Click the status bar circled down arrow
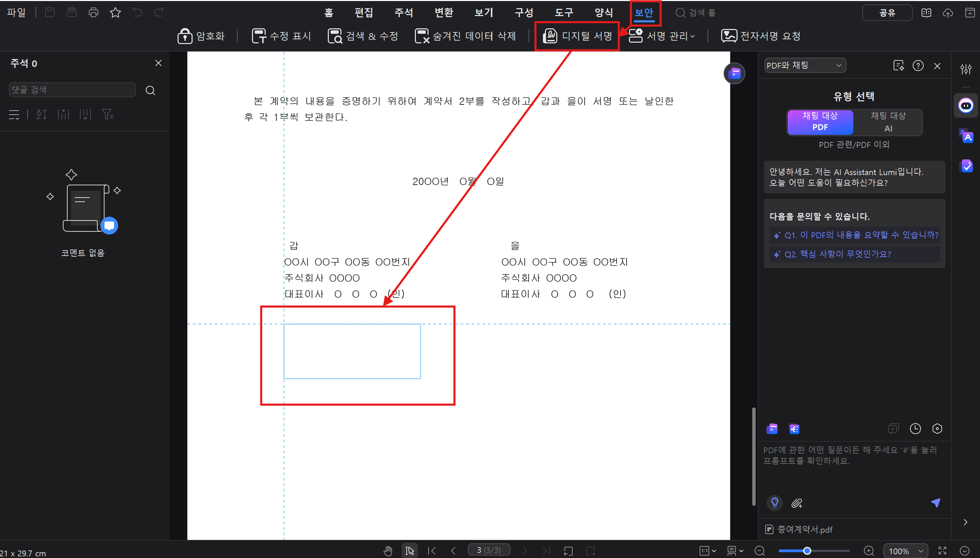The height and width of the screenshot is (558, 980). tap(965, 551)
